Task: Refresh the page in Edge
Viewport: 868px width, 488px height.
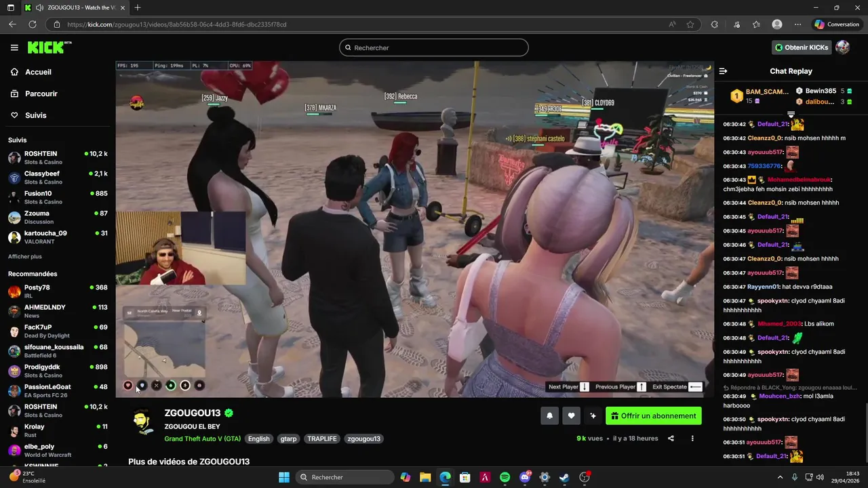Action: point(32,24)
